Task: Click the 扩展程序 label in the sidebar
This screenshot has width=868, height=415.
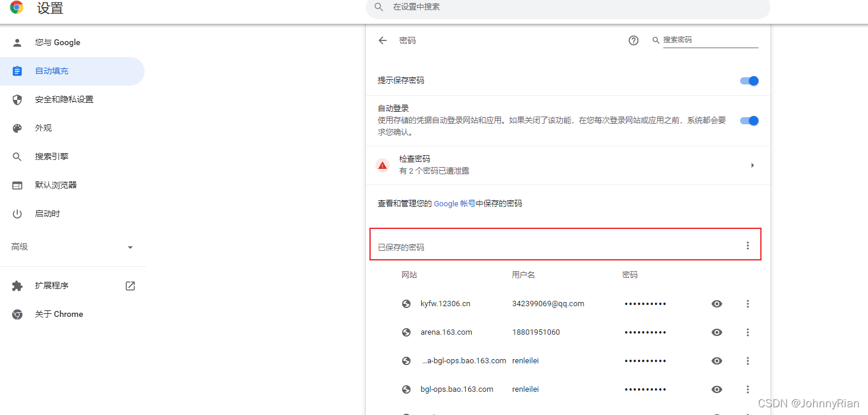Action: tap(52, 286)
